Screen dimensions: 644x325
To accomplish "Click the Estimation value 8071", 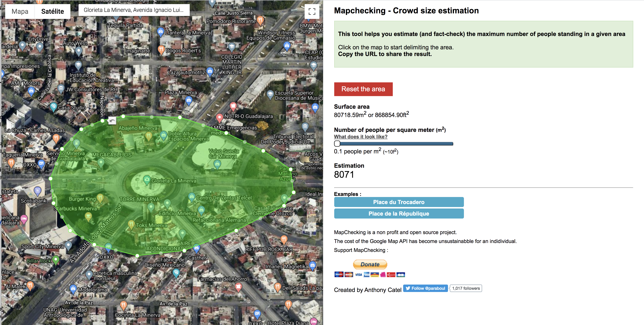I will (x=344, y=175).
